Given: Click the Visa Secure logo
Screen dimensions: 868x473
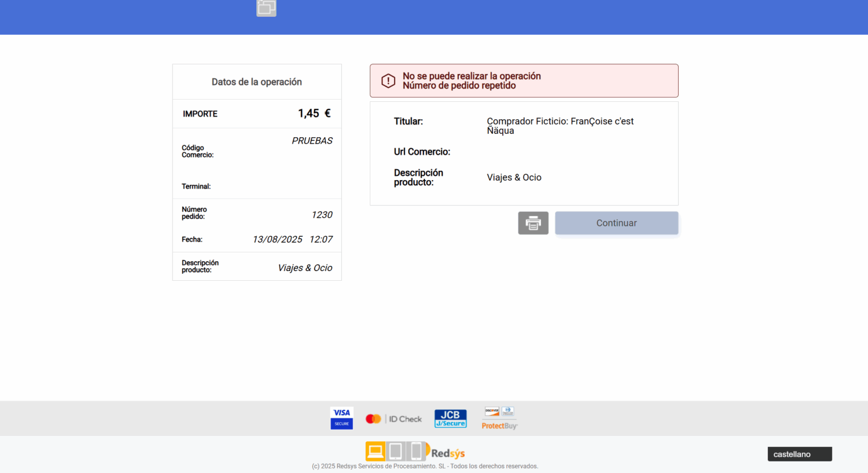Looking at the screenshot, I should pos(341,418).
